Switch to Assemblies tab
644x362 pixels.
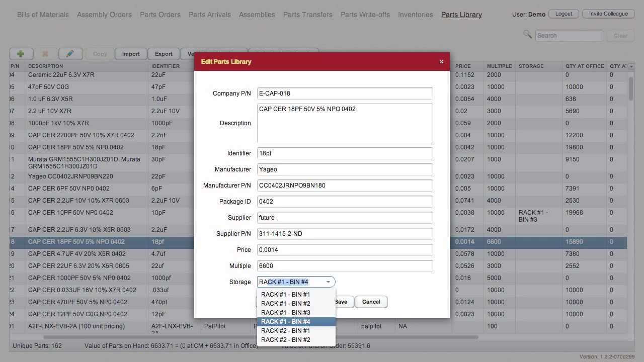[x=257, y=15]
